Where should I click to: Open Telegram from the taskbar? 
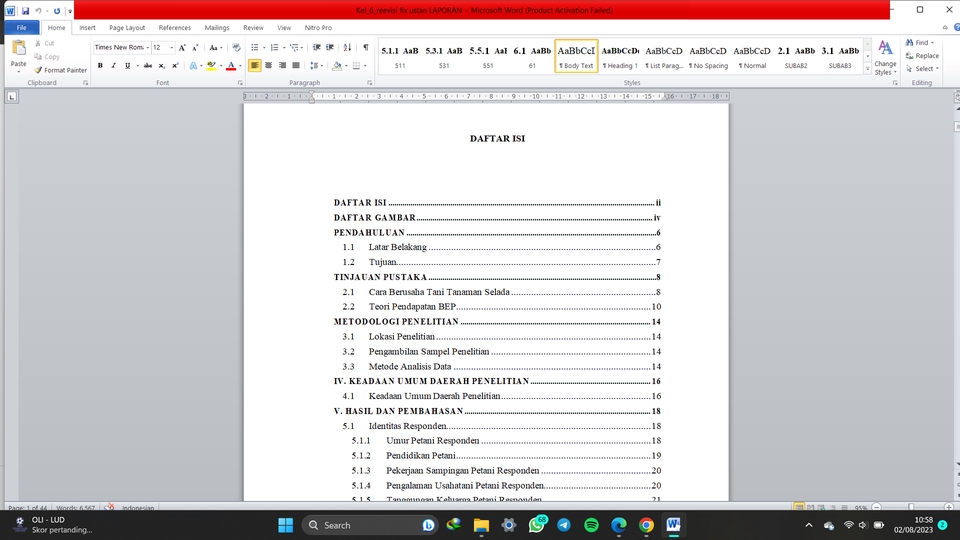click(564, 525)
